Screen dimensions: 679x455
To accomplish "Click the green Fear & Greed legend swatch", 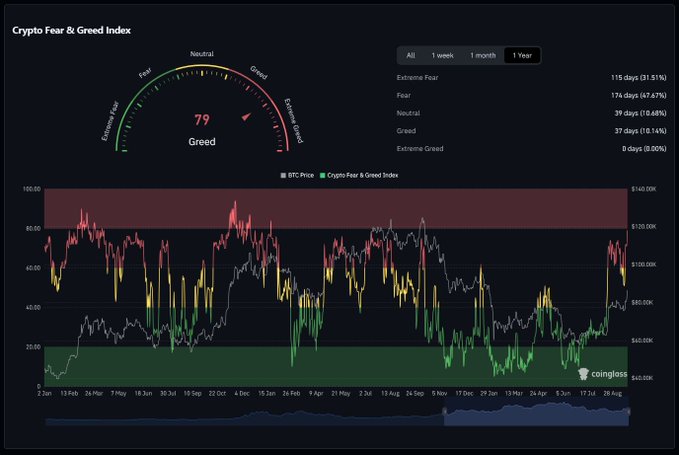I will 322,175.
